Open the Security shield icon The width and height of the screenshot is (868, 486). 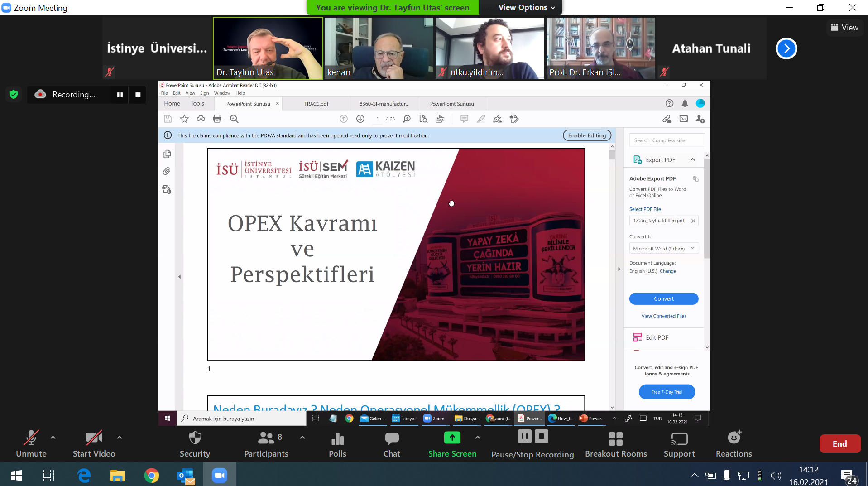(x=195, y=438)
